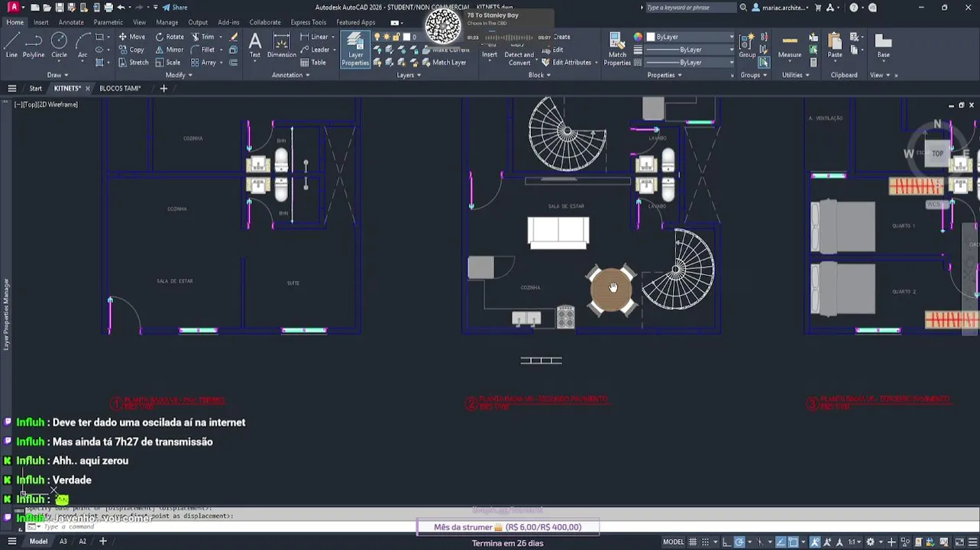
Task: Click the object color wheel icon in Properties panel
Action: point(638,37)
